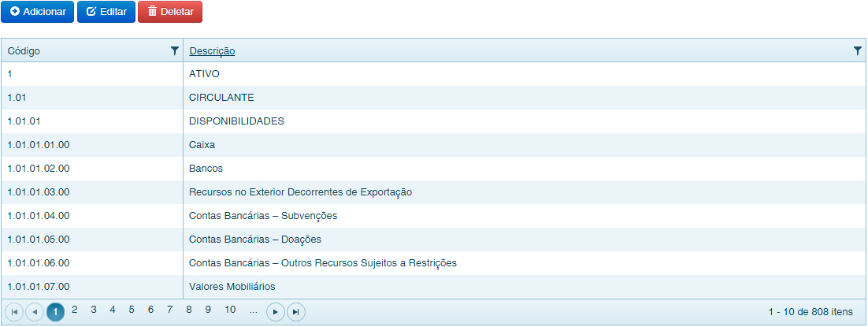Viewport: 868px width, 327px height.
Task: Open page 8 in pager
Action: (x=189, y=309)
